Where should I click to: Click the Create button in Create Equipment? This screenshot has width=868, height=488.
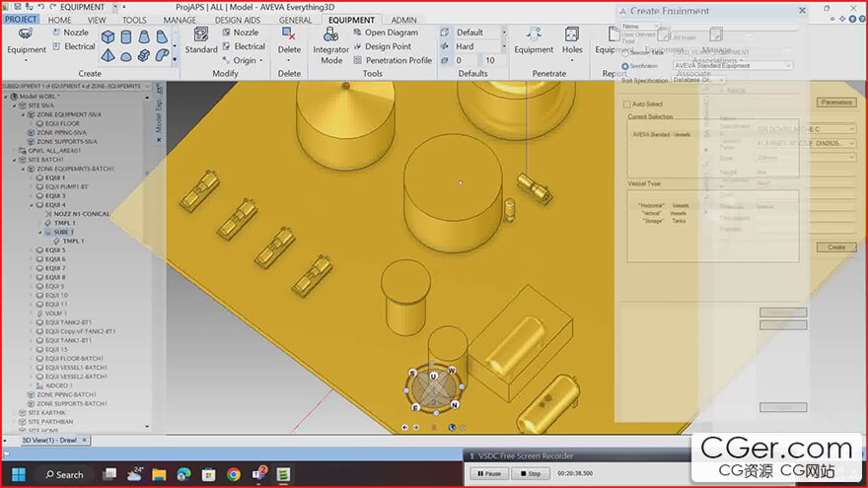click(836, 247)
